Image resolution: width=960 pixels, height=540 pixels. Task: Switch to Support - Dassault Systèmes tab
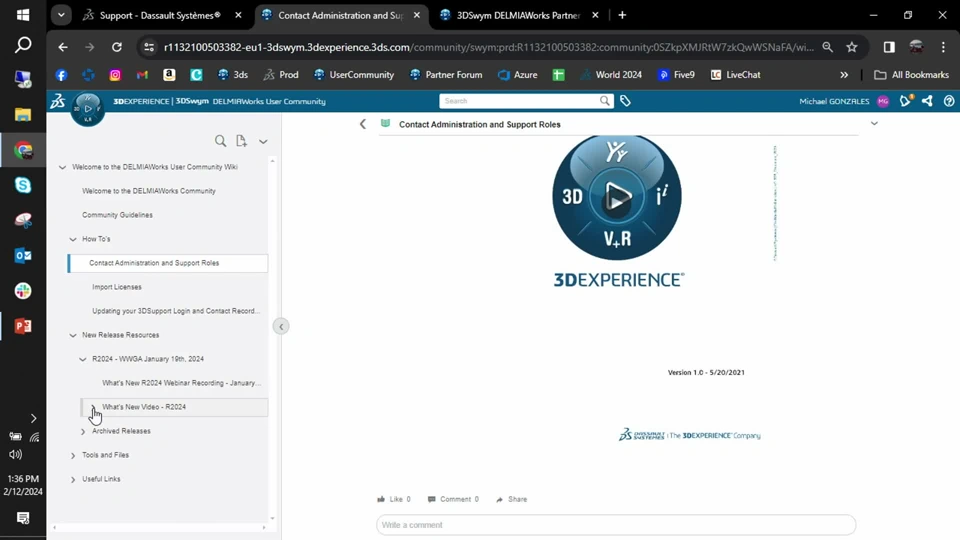[160, 15]
